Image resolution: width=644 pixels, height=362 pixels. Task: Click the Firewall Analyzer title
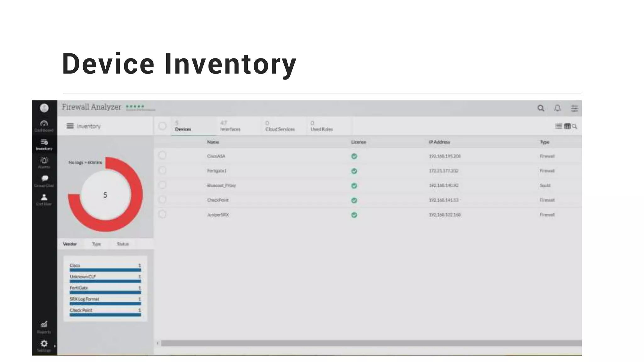click(x=91, y=107)
